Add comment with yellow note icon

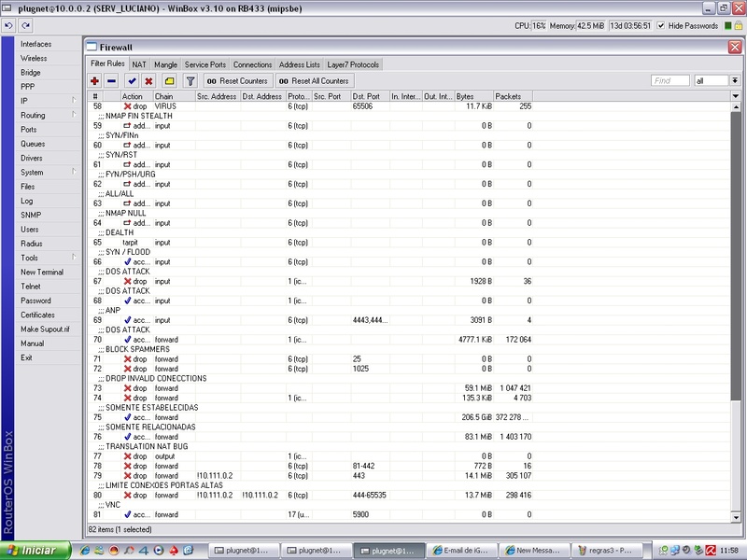click(169, 81)
